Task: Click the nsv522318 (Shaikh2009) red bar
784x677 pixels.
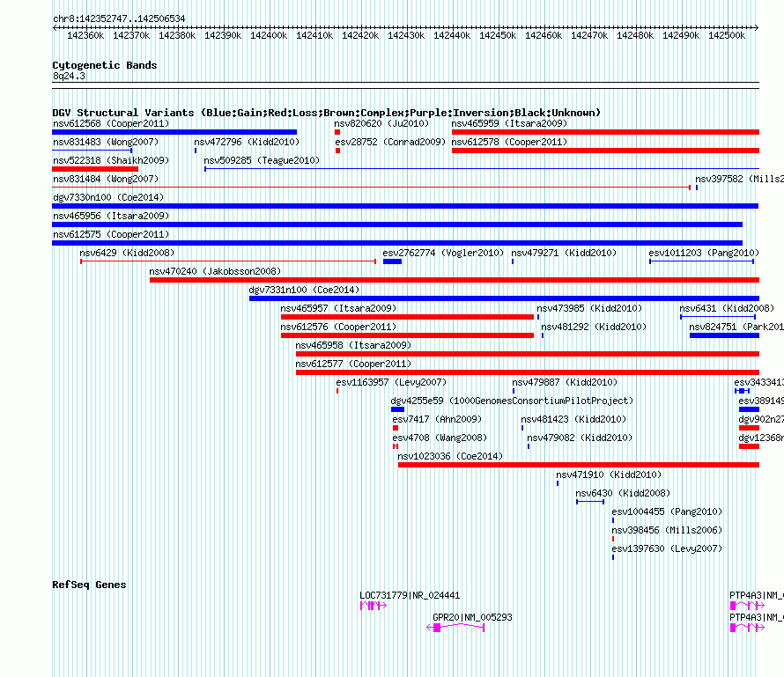Action: 95,169
